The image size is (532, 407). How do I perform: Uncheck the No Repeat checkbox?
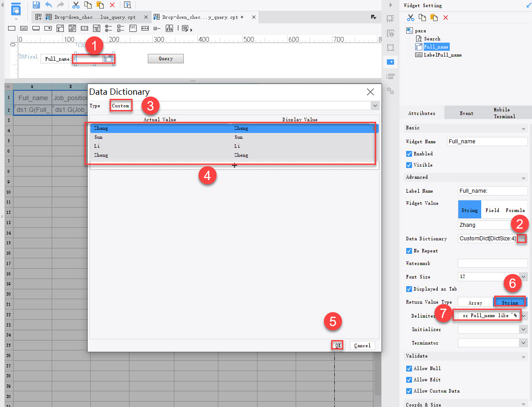[x=408, y=251]
